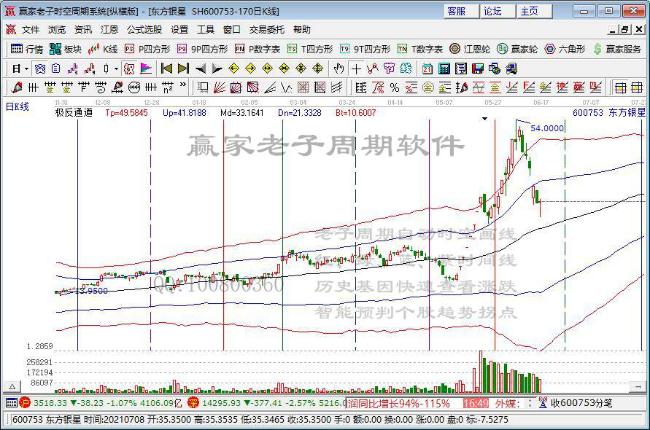Image resolution: width=650 pixels, height=430 pixels.
Task: Click the 日K线 chart label
Action: [17, 107]
